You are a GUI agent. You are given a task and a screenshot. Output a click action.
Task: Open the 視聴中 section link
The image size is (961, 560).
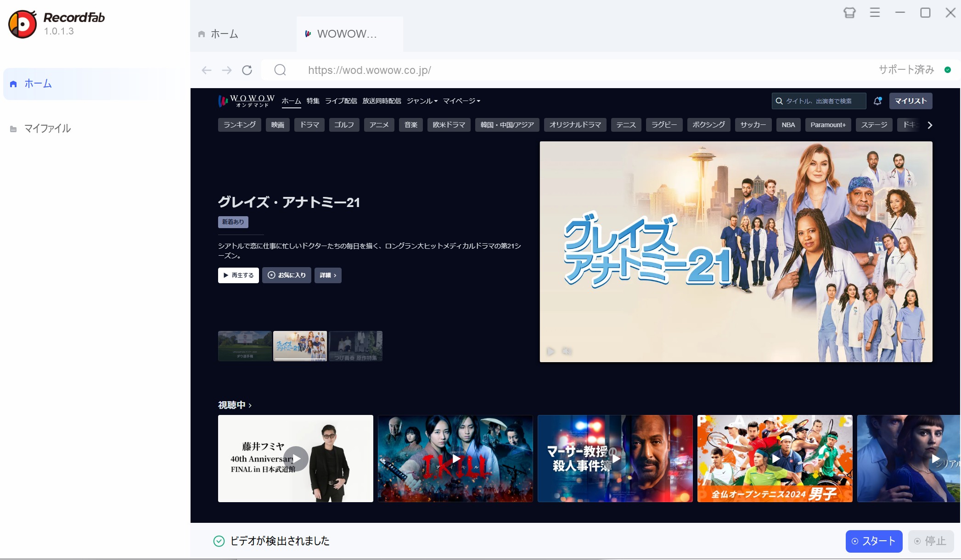click(x=235, y=405)
